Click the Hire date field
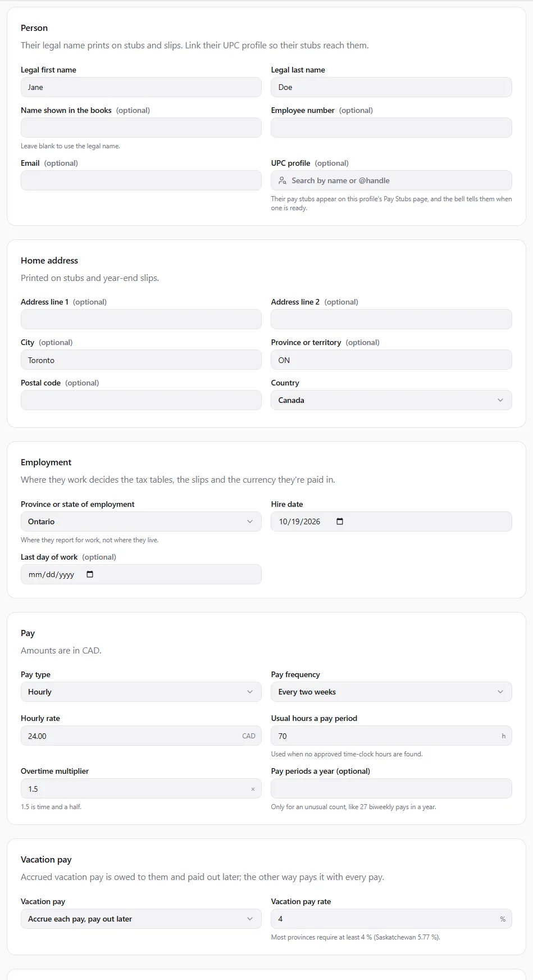533x980 pixels. click(x=391, y=521)
